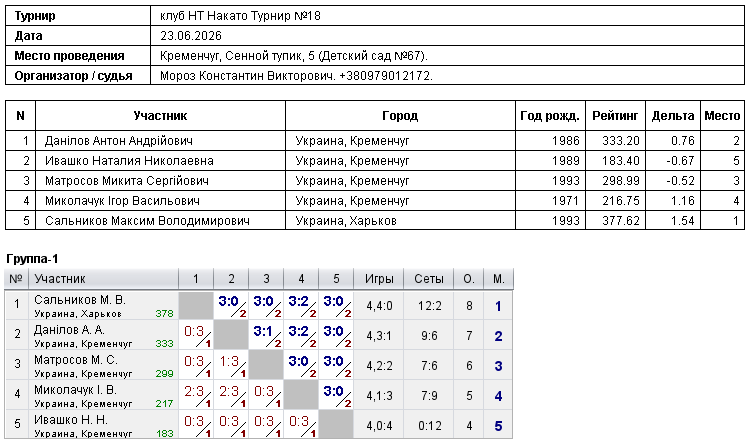The height and width of the screenshot is (444, 750).
Task: Click games summary '4,4:0'
Action: [379, 306]
